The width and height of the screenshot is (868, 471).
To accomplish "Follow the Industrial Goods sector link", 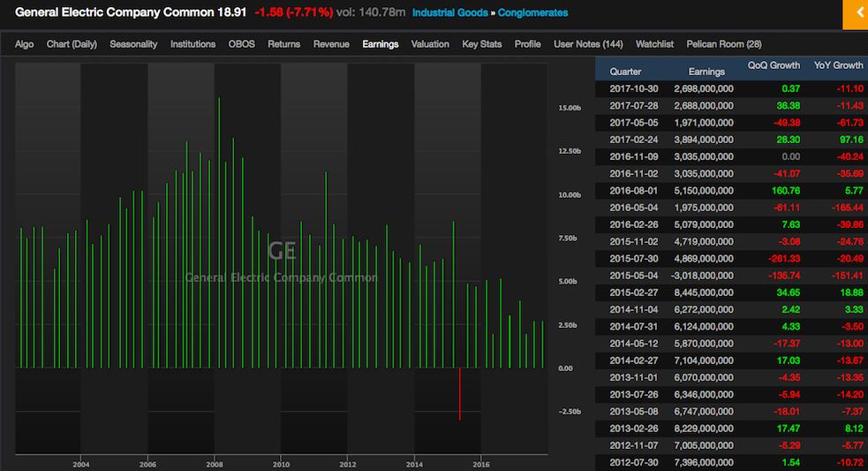I will (x=450, y=12).
